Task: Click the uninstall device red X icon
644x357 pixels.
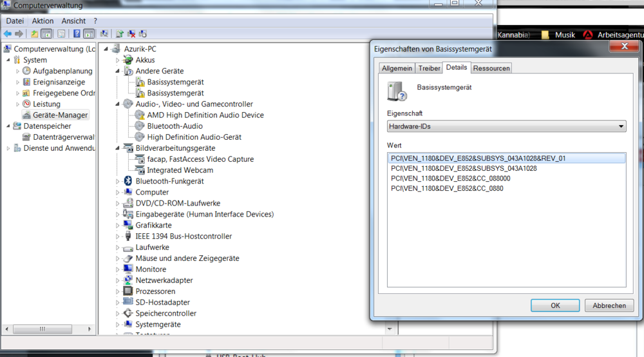Action: tap(131, 34)
